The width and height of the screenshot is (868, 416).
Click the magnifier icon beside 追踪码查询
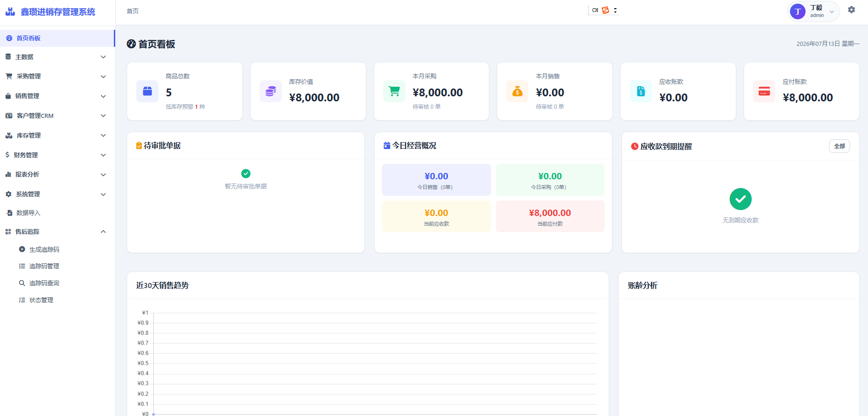tap(22, 283)
